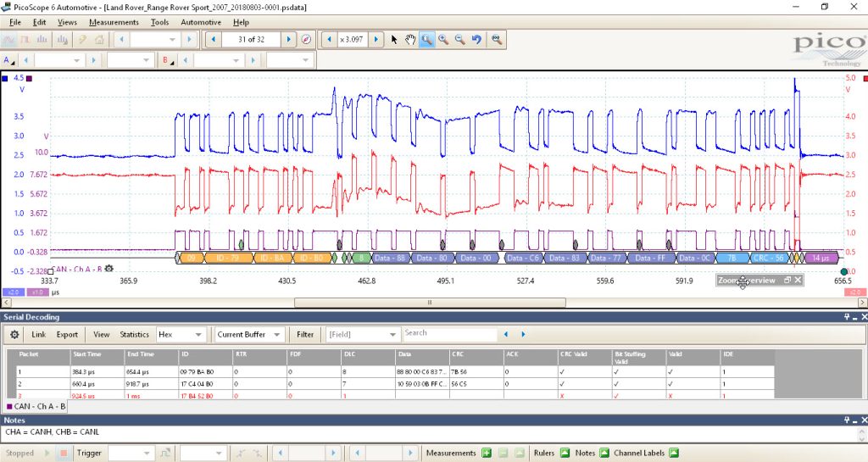This screenshot has height=462, width=868.
Task: Open the Field filter dropdown
Action: pyautogui.click(x=363, y=335)
